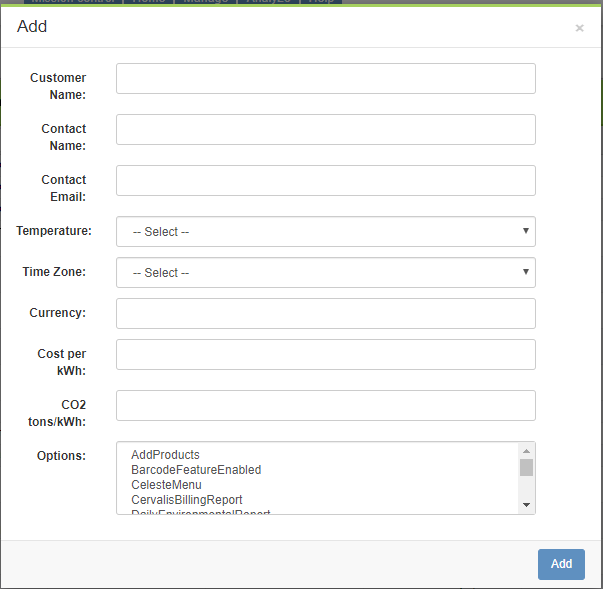Click the Temperature dropdown arrow
Image resolution: width=603 pixels, height=589 pixels.
(526, 232)
